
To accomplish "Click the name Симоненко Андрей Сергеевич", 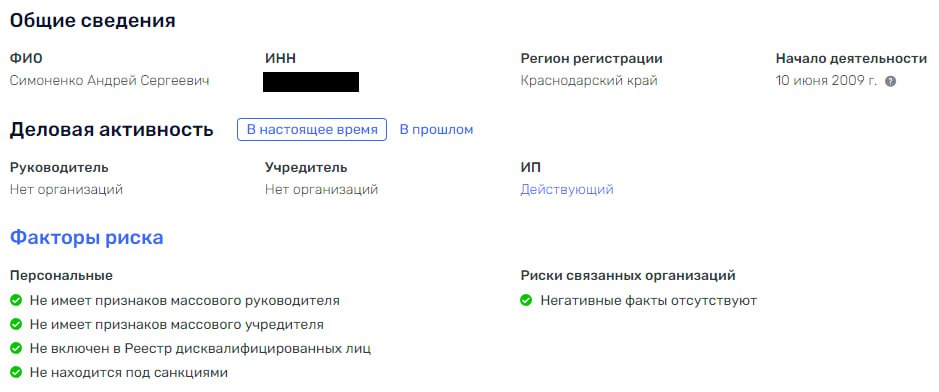I will 110,81.
